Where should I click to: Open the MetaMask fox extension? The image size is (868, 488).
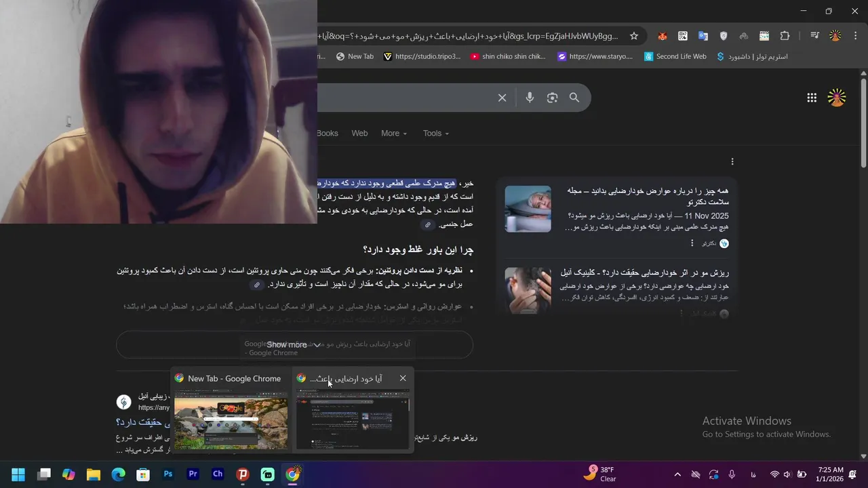tap(663, 36)
